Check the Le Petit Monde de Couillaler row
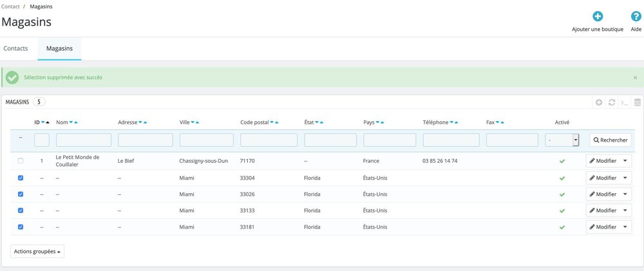The height and width of the screenshot is (271, 644). click(x=21, y=161)
